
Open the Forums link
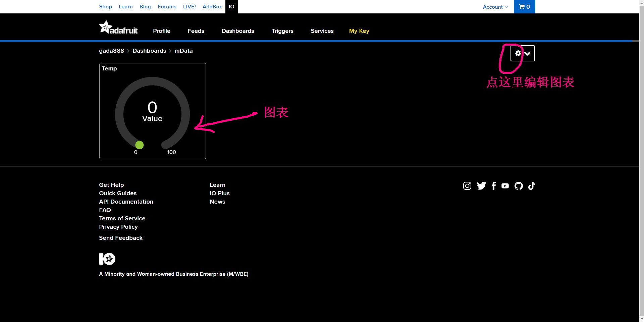coord(167,7)
